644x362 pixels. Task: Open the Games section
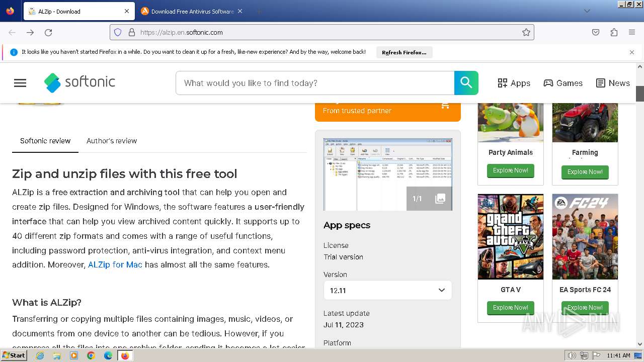tap(563, 83)
